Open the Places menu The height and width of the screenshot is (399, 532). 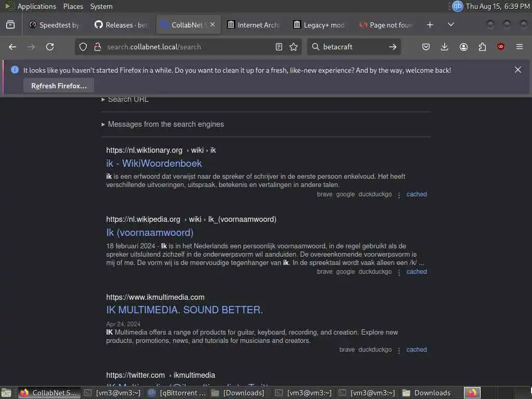pos(73,6)
